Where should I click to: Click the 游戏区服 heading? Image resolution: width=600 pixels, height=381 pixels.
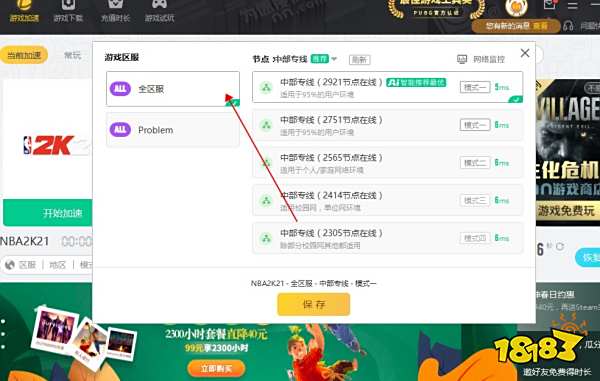point(122,57)
